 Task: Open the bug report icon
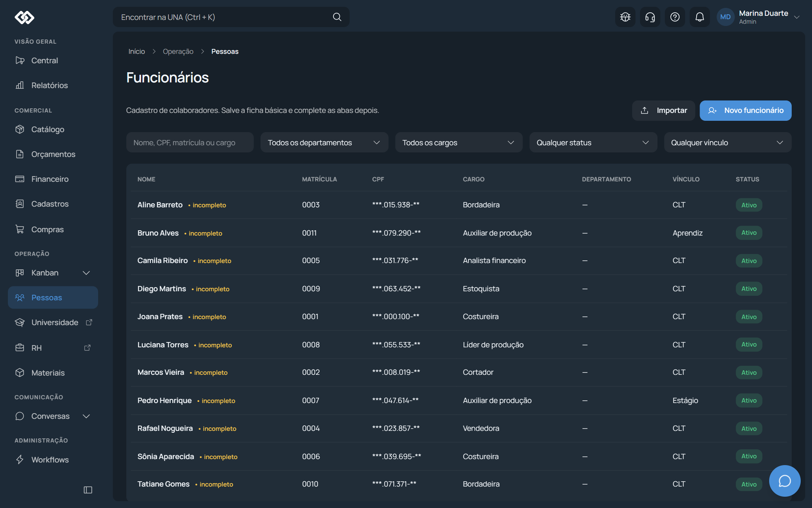coord(625,17)
